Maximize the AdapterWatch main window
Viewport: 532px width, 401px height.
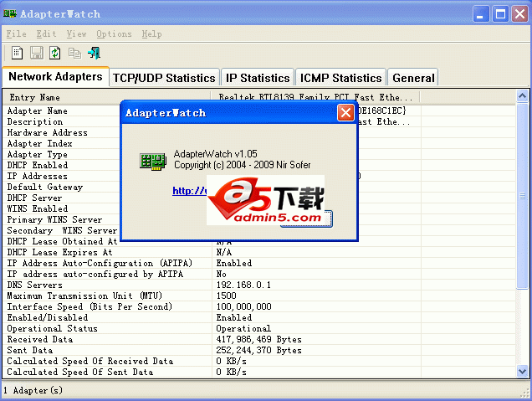(x=500, y=14)
